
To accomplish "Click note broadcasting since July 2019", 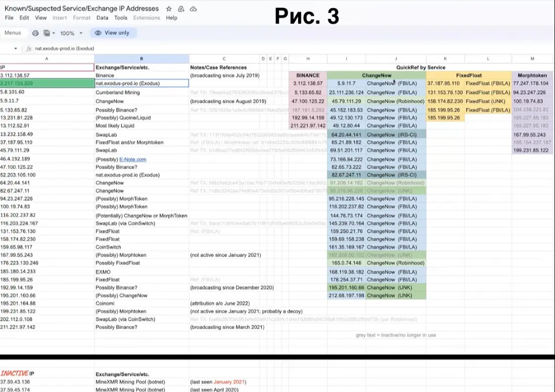I will click(225, 75).
